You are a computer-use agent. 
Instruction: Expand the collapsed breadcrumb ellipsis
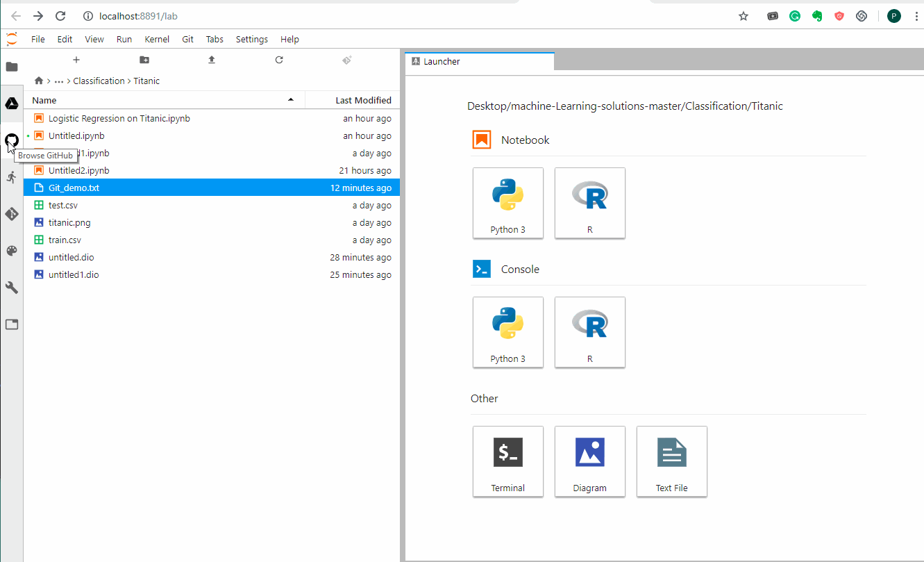coord(59,81)
